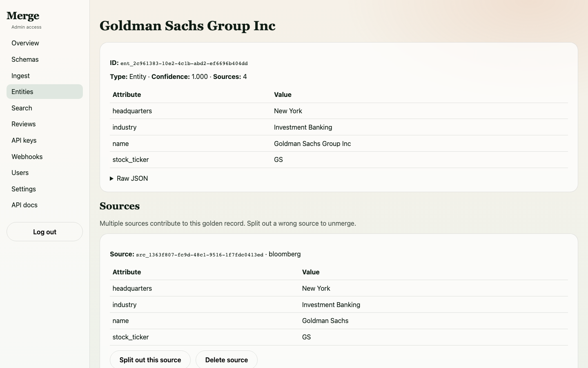Click the Sources section heading
The width and height of the screenshot is (588, 368).
[x=120, y=206]
